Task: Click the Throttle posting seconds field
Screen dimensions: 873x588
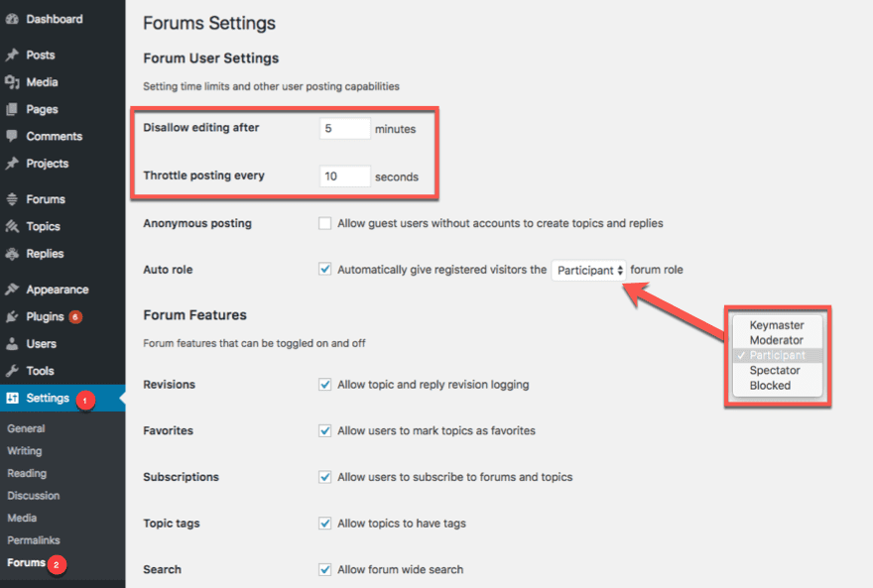Action: tap(344, 176)
